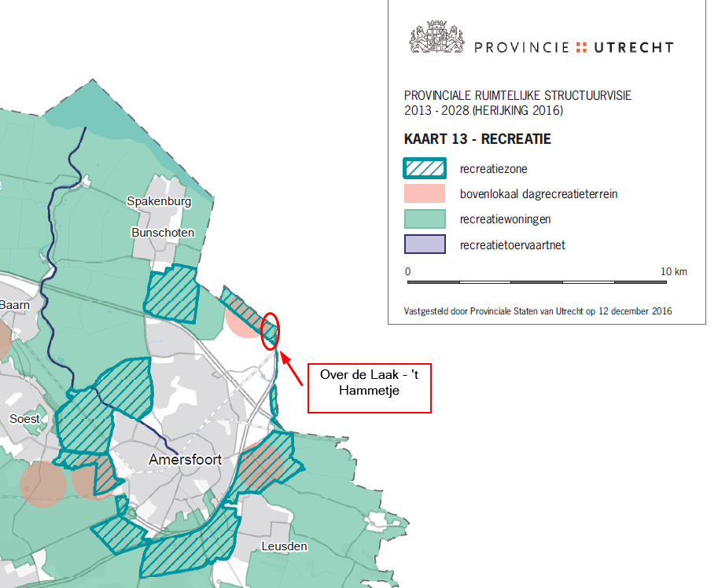Click the orange squares in the Utrecht logo
The image size is (718, 588).
coord(581,47)
